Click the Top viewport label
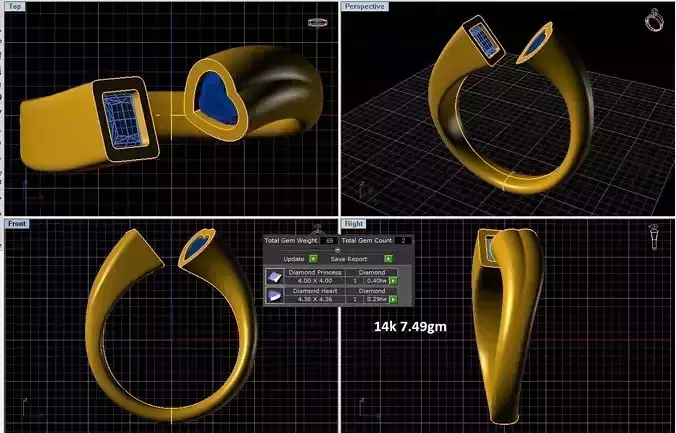The height and width of the screenshot is (433, 676). pyautogui.click(x=15, y=6)
